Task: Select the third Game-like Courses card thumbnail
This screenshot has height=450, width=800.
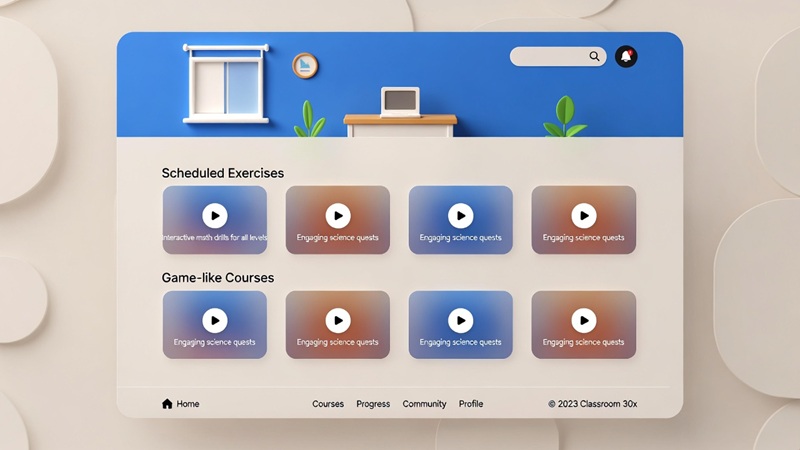Action: tap(460, 325)
